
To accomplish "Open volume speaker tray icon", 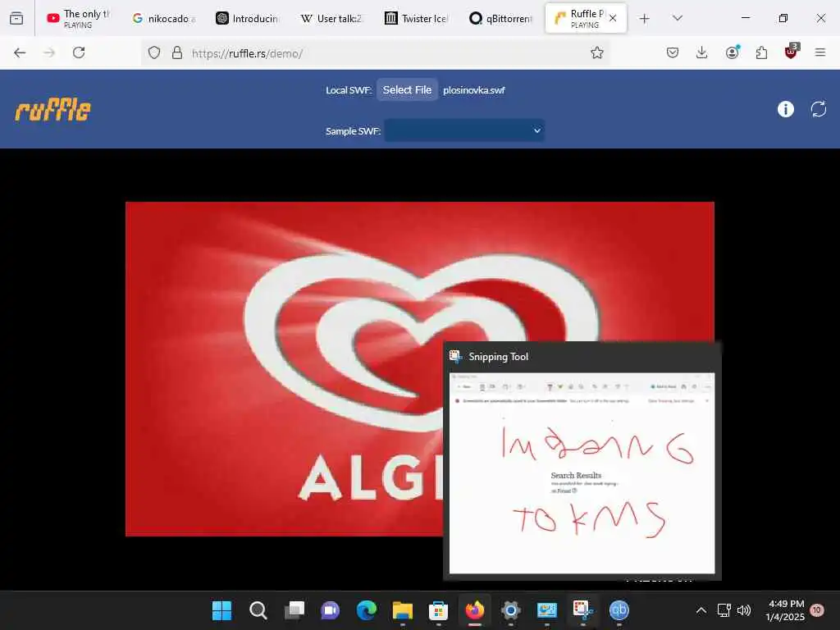I will click(x=744, y=610).
